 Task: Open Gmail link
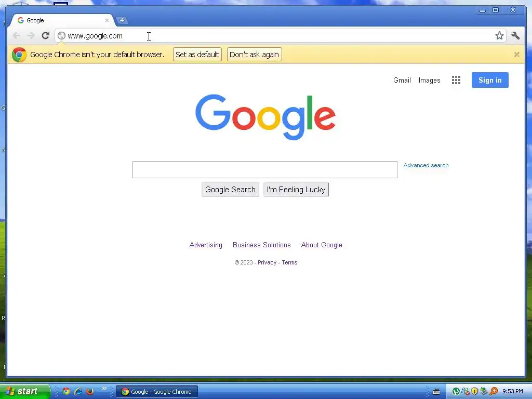pos(402,81)
